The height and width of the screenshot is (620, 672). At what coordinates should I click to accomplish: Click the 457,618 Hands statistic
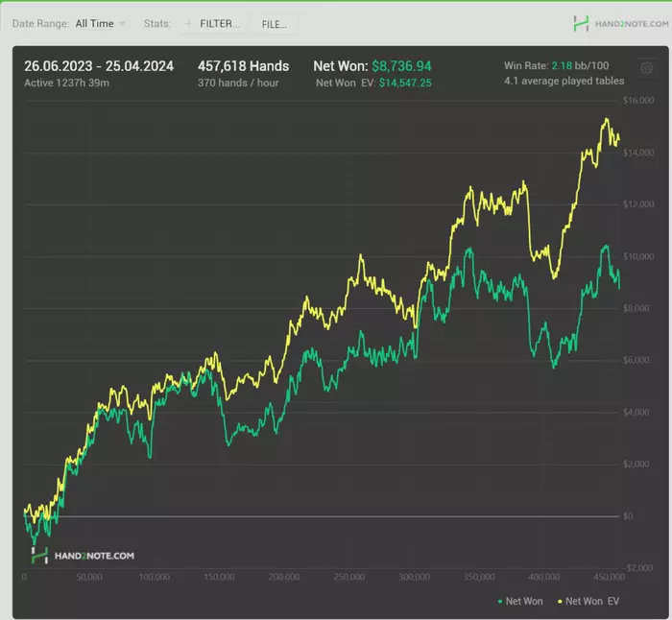pos(243,66)
